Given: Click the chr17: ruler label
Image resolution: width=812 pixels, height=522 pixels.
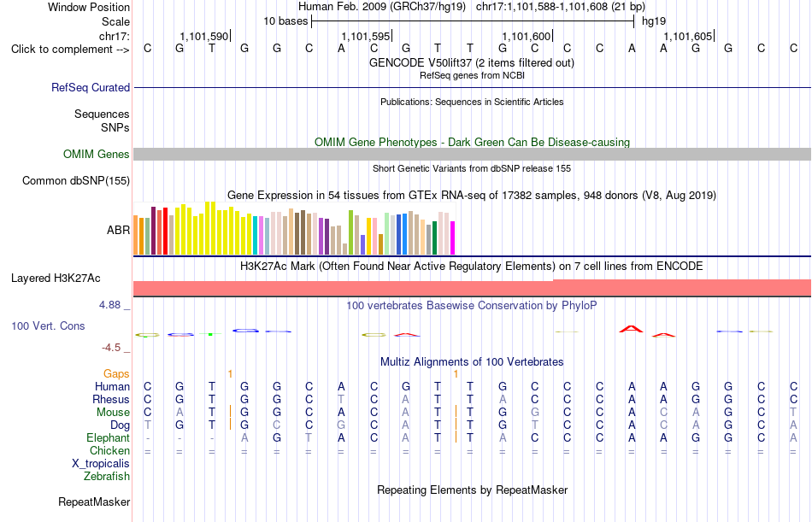Looking at the screenshot, I should pyautogui.click(x=115, y=36).
